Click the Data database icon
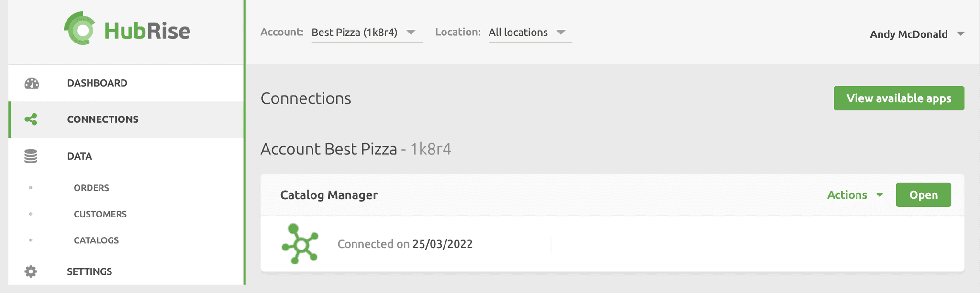980x293 pixels. pos(31,156)
